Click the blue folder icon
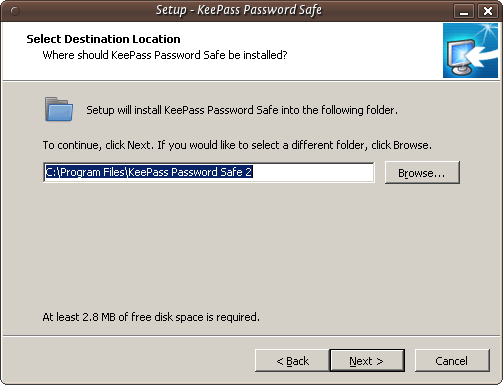Screen dimensions: 503x385 click(x=59, y=109)
